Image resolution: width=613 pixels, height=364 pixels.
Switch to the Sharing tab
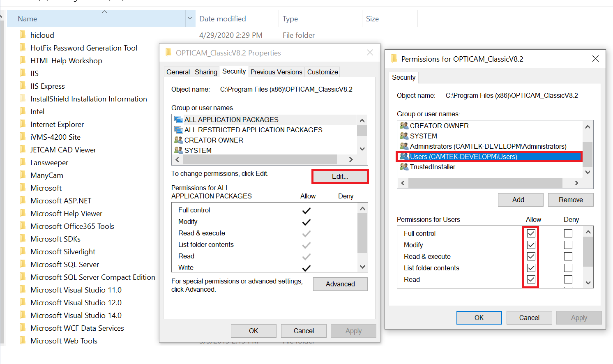click(206, 72)
